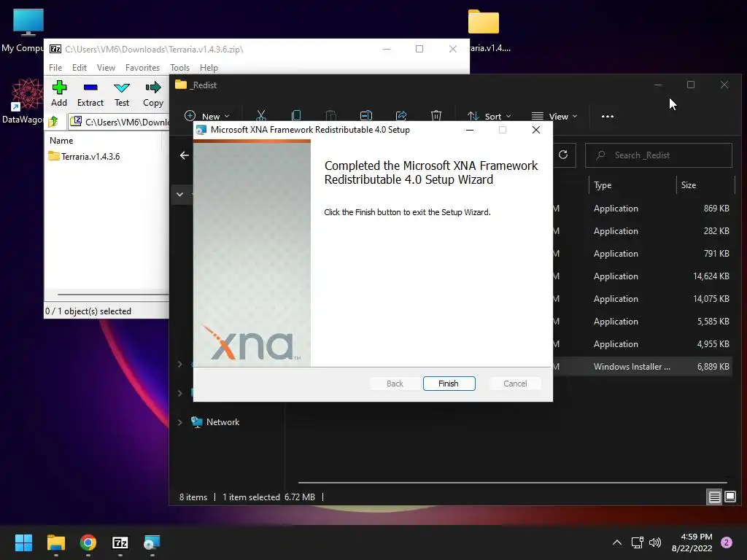Click 7-Zip address path field

[119, 122]
